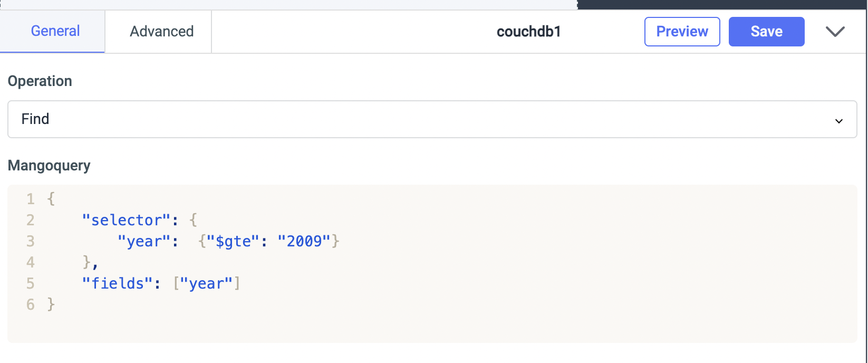Click the "2009" value in the query
868x363 pixels.
(x=304, y=241)
